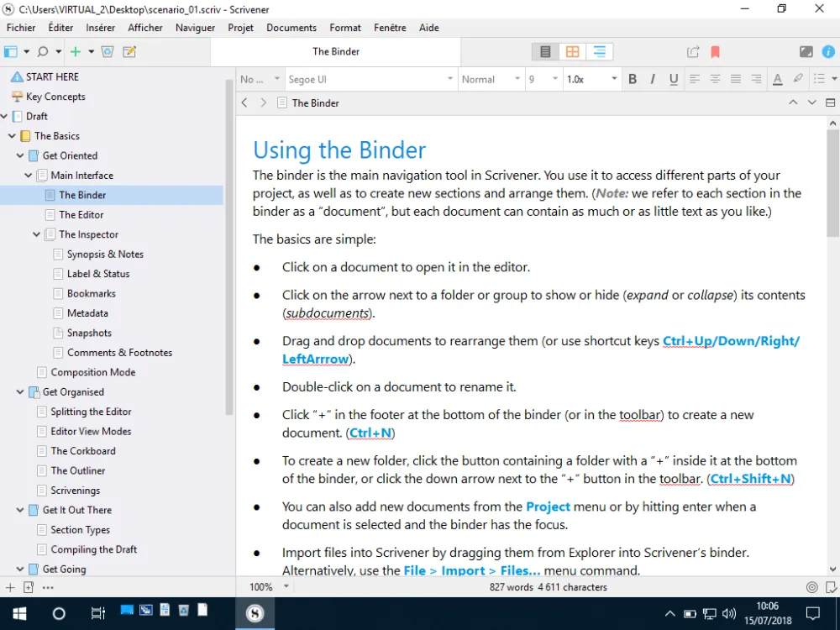
Task: Click the highlight color marker
Action: 798,79
